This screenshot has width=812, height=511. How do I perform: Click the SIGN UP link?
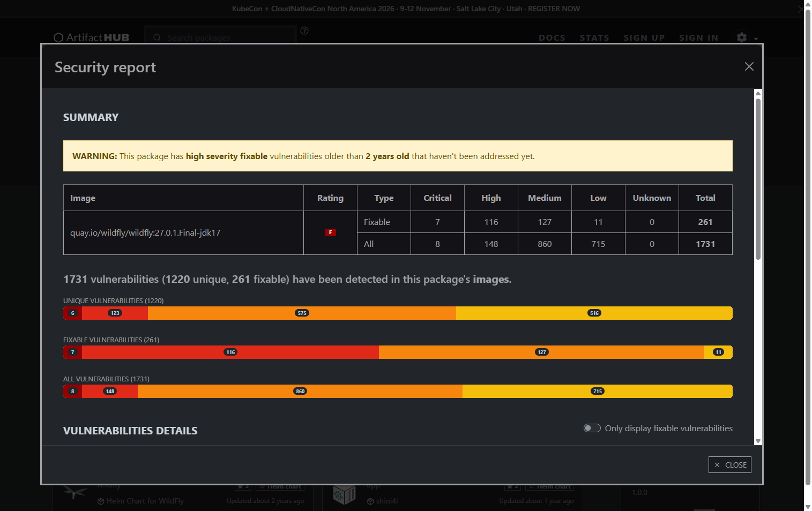pos(644,37)
